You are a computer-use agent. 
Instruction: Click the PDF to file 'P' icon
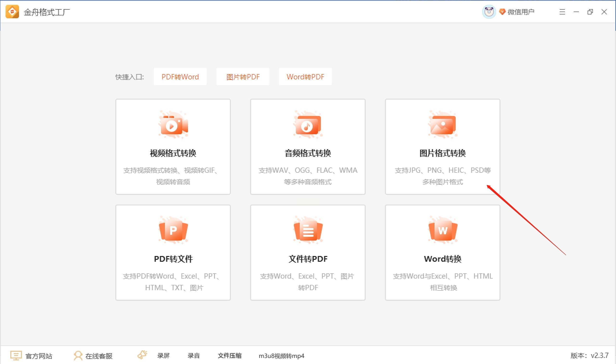[173, 230]
